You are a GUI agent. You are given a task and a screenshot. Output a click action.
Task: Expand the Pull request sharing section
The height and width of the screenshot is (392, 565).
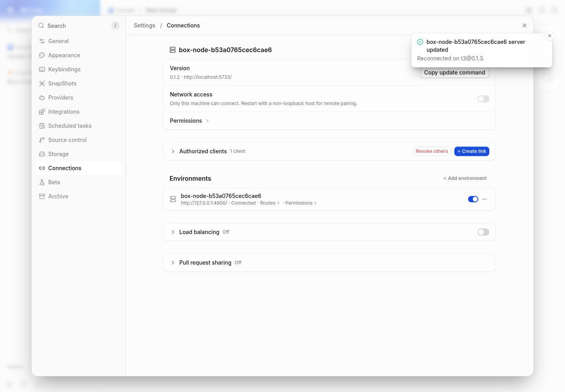tap(173, 263)
